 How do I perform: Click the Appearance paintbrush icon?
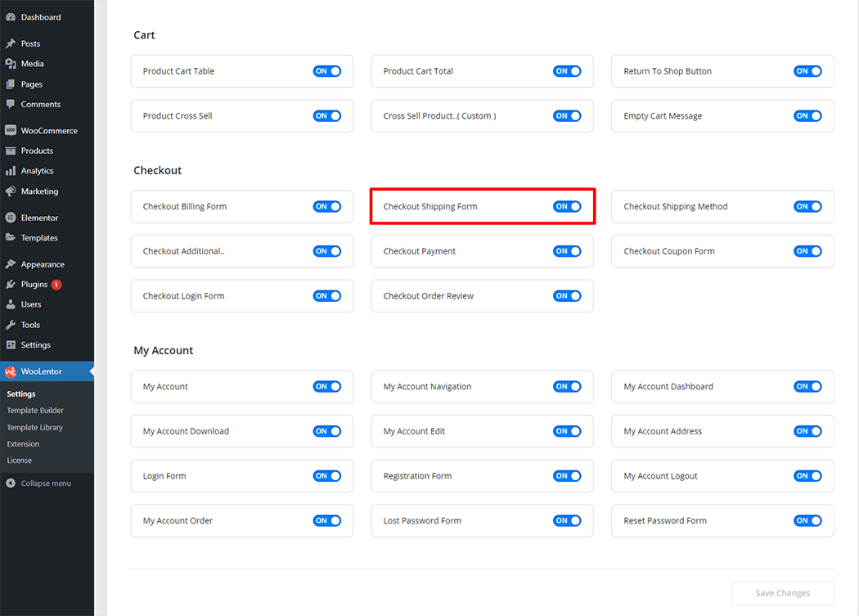point(11,264)
